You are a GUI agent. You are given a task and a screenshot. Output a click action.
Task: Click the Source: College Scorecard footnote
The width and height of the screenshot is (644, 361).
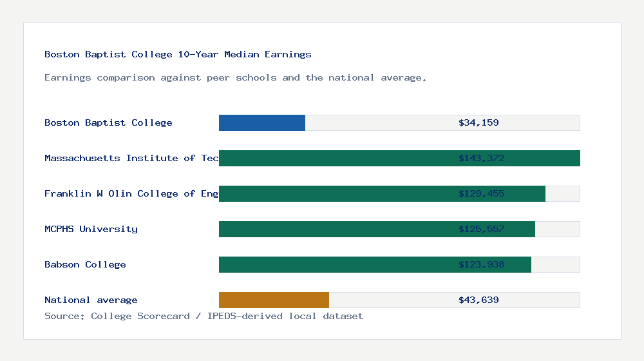(x=204, y=316)
